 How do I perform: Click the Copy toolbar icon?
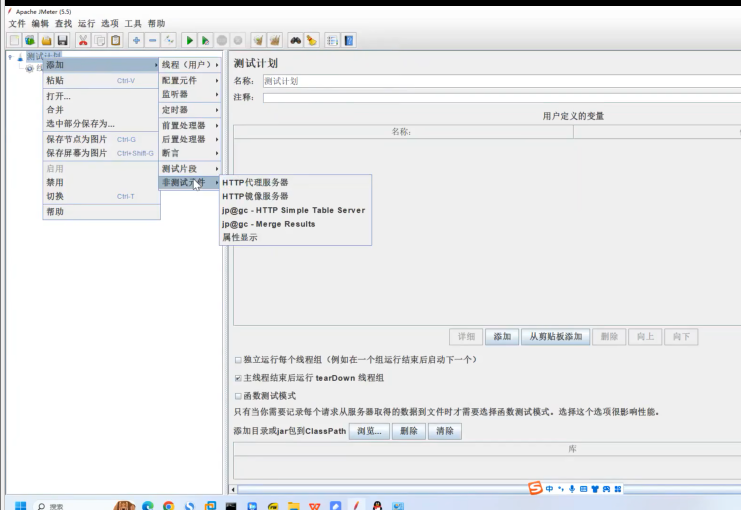(99, 41)
